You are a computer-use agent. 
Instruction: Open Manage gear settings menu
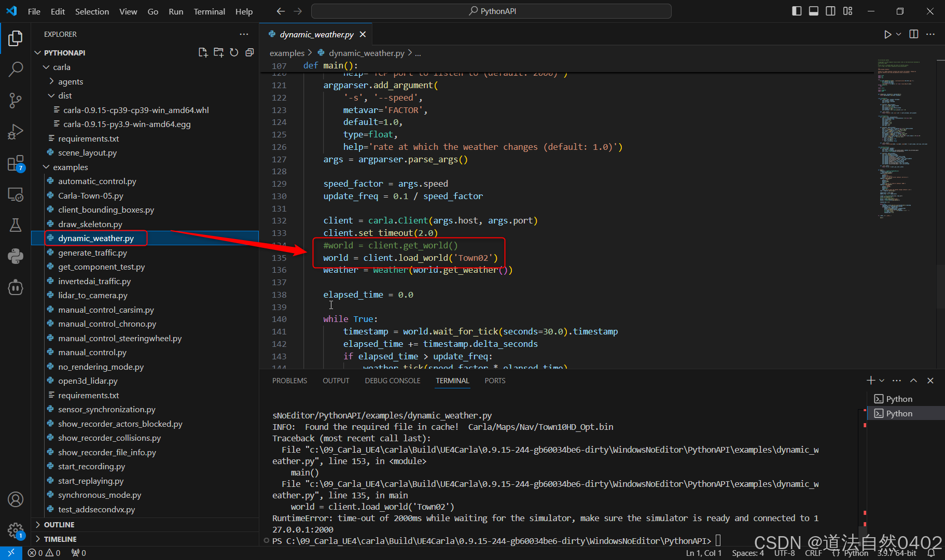[x=16, y=530]
